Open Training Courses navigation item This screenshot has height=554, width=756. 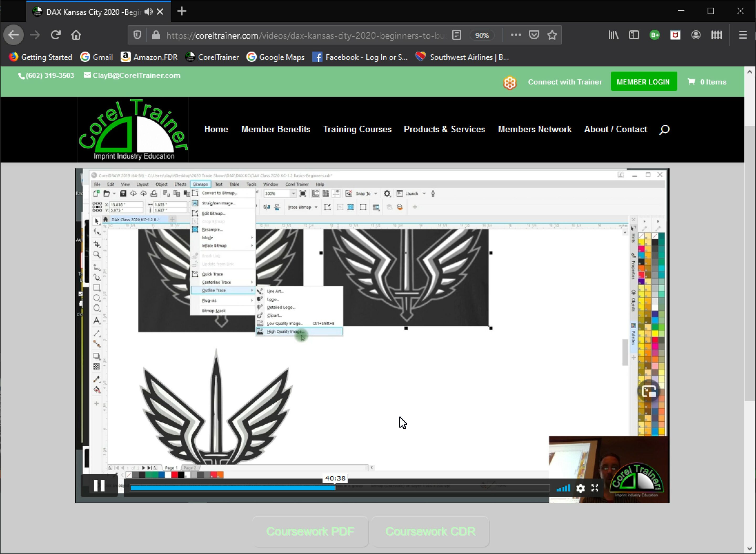[x=357, y=129]
